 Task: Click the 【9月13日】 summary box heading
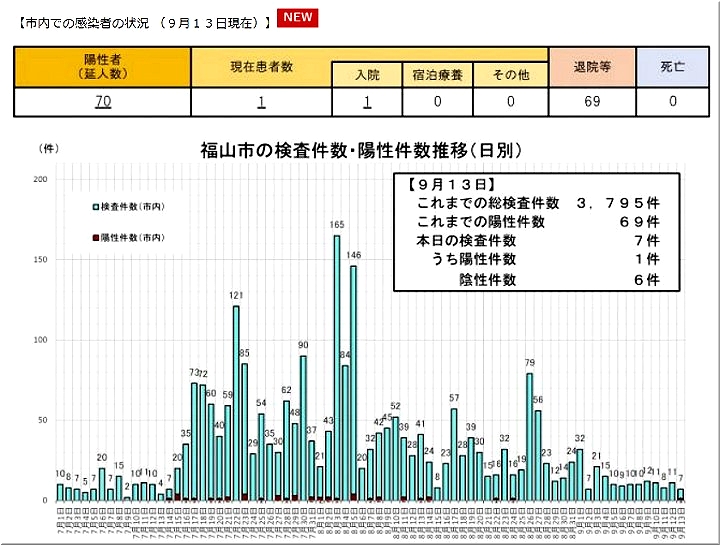tap(451, 185)
